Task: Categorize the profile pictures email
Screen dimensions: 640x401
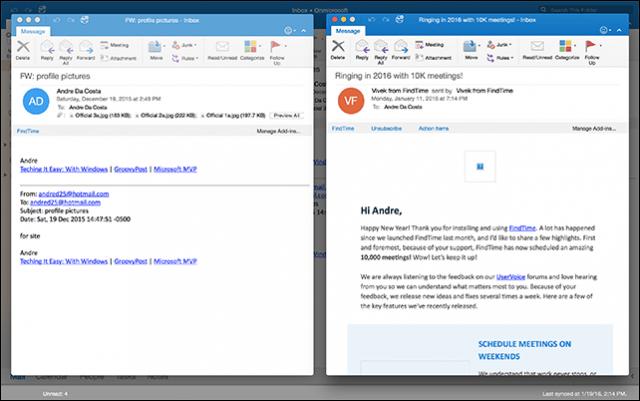Action: click(x=252, y=51)
